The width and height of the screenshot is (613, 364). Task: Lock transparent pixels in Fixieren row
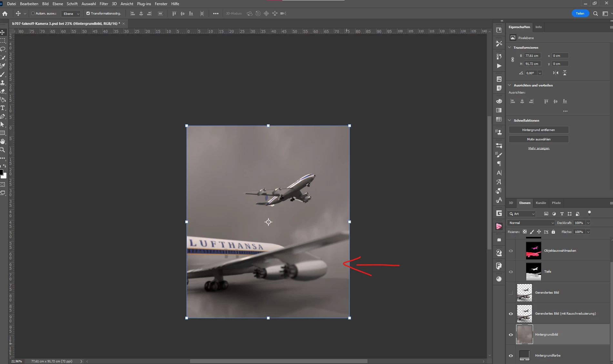(525, 232)
